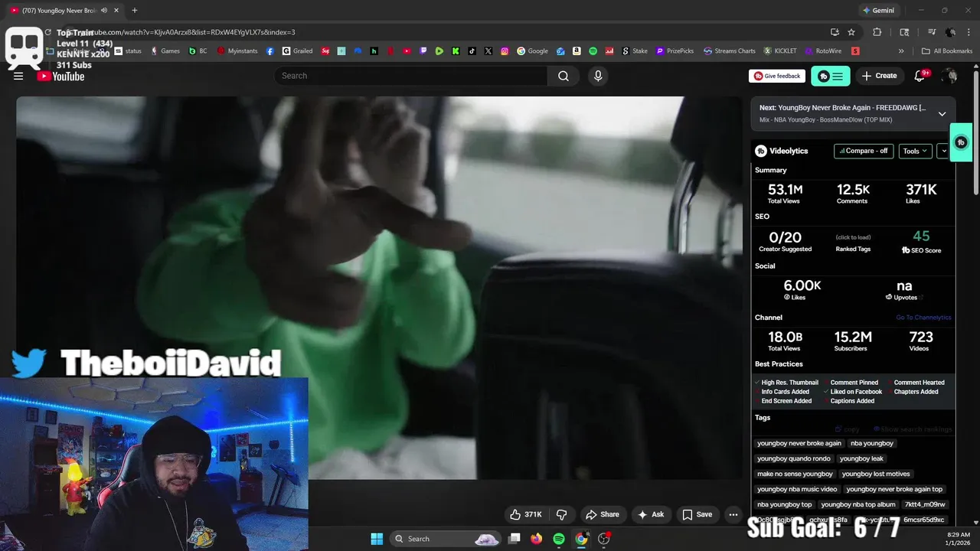Open the Stake bookmark
This screenshot has width=980, height=551.
click(634, 51)
